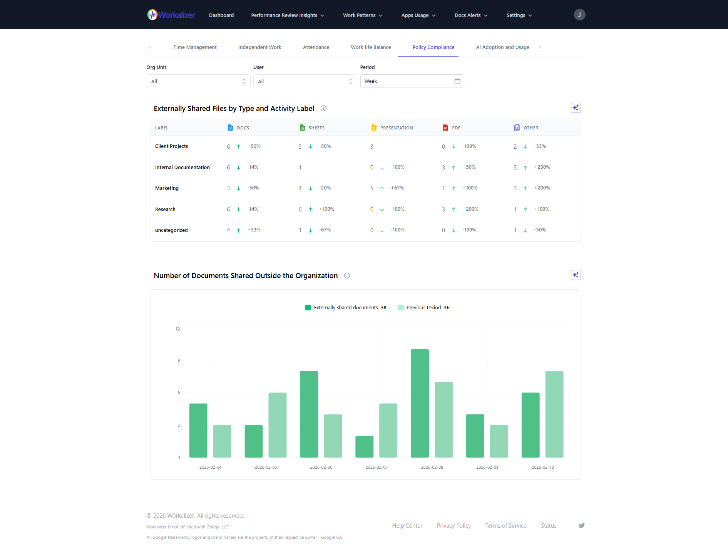Click the info icon next to Externally Shared Files

[323, 109]
